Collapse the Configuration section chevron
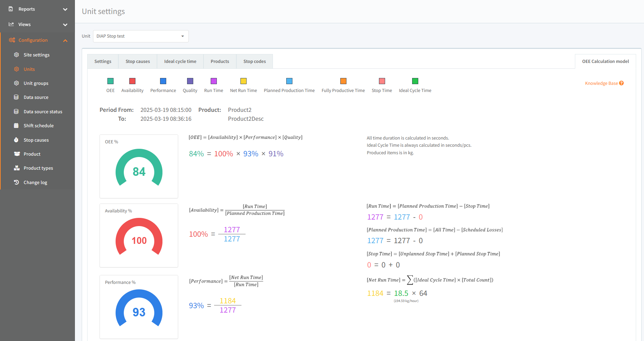This screenshot has height=341, width=644. coord(65,40)
